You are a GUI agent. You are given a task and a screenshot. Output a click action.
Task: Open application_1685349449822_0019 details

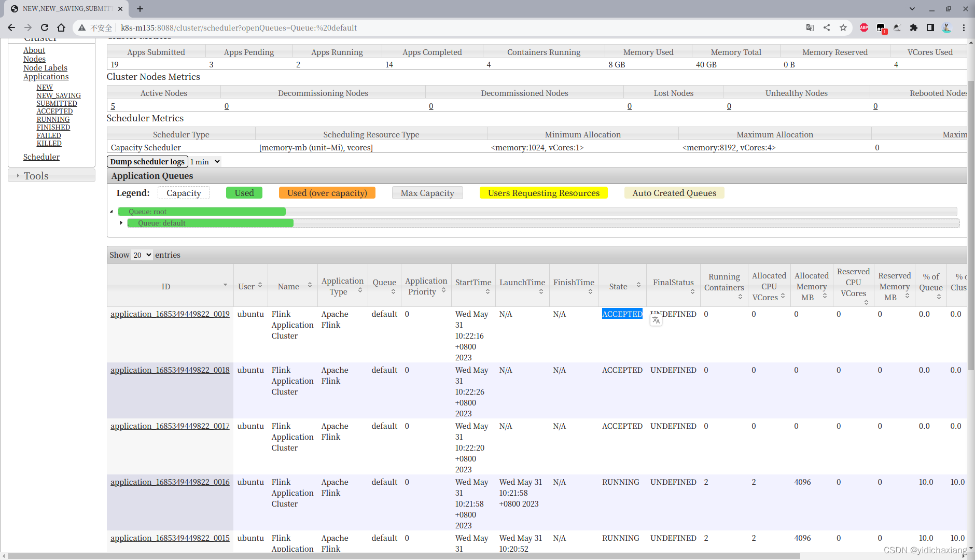(170, 314)
